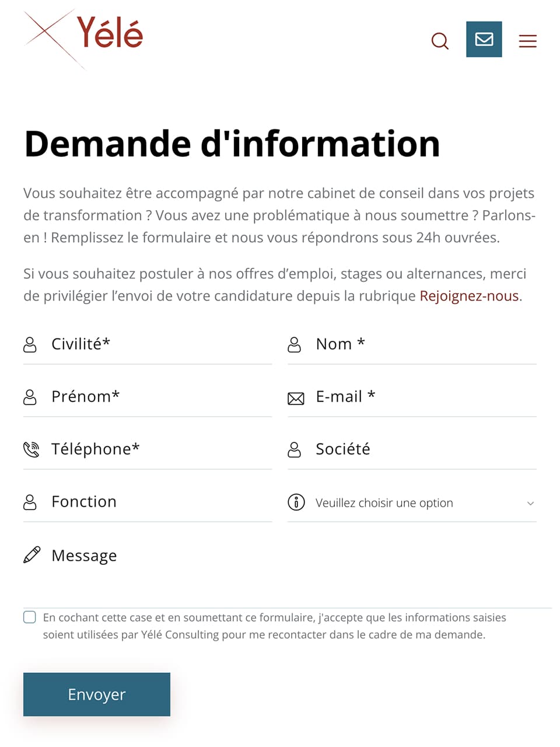
Task: Click the phone icon beside Téléphone
Action: coord(31,449)
